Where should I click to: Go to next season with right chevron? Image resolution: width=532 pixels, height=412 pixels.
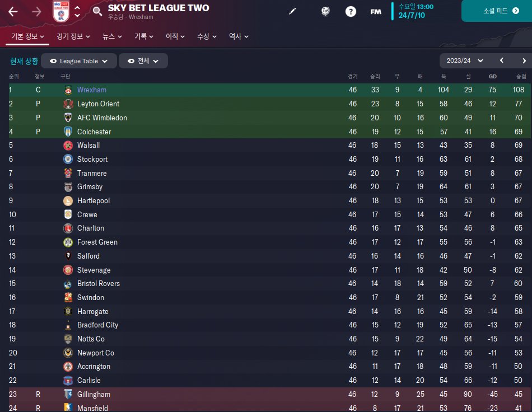[524, 60]
